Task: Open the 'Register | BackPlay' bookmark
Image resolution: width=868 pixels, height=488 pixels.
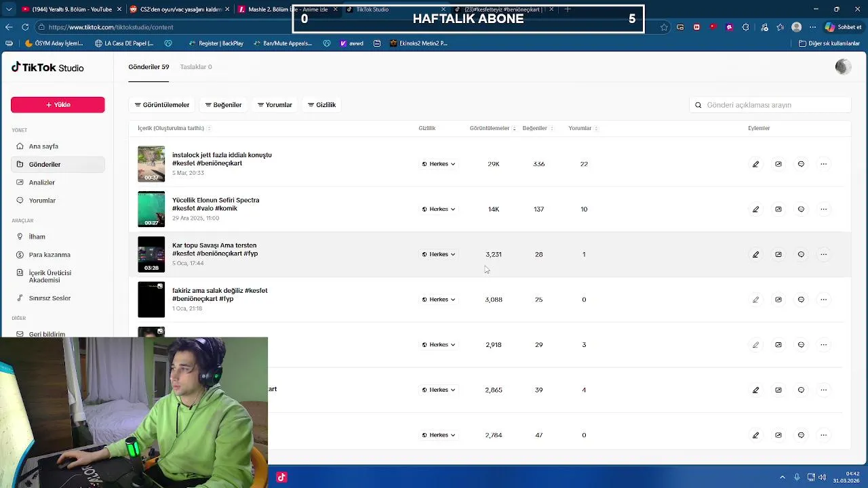Action: [216, 43]
